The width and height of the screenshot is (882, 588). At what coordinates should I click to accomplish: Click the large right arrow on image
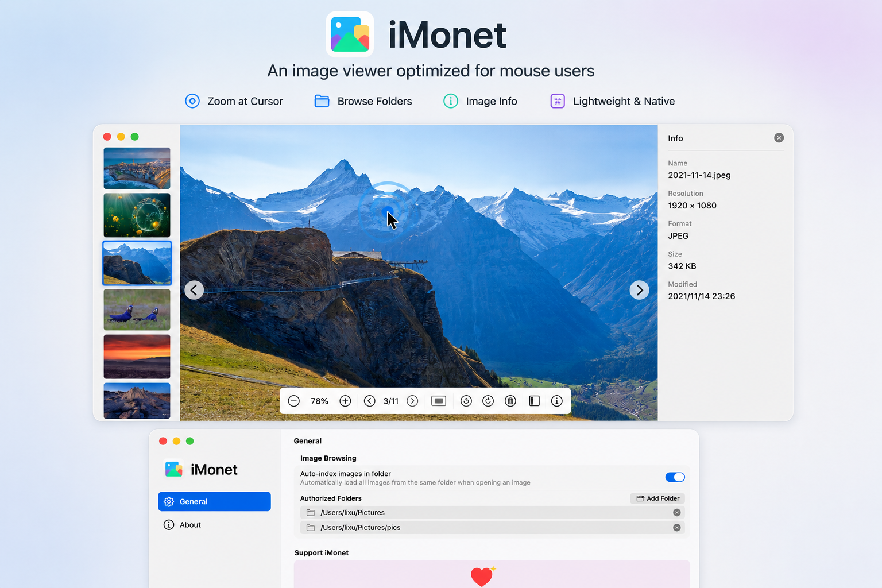(x=639, y=290)
